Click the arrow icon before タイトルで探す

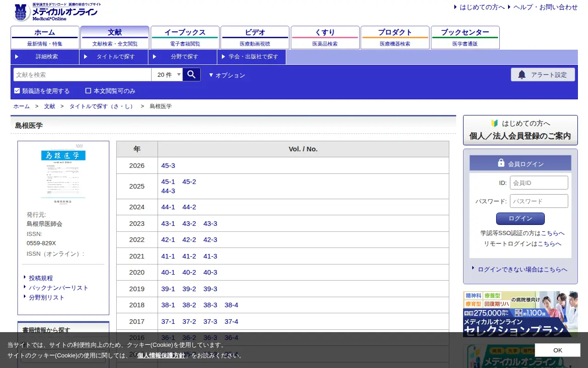click(85, 57)
